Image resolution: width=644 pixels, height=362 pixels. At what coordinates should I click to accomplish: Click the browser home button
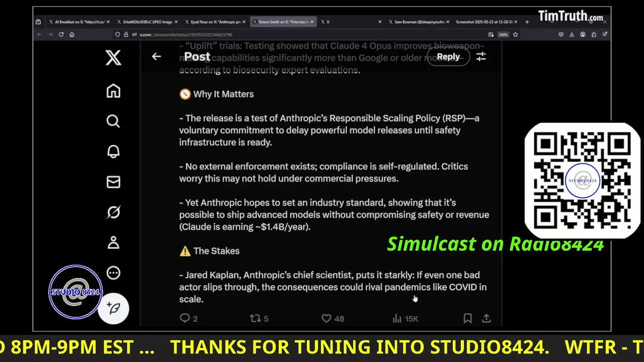(x=72, y=34)
